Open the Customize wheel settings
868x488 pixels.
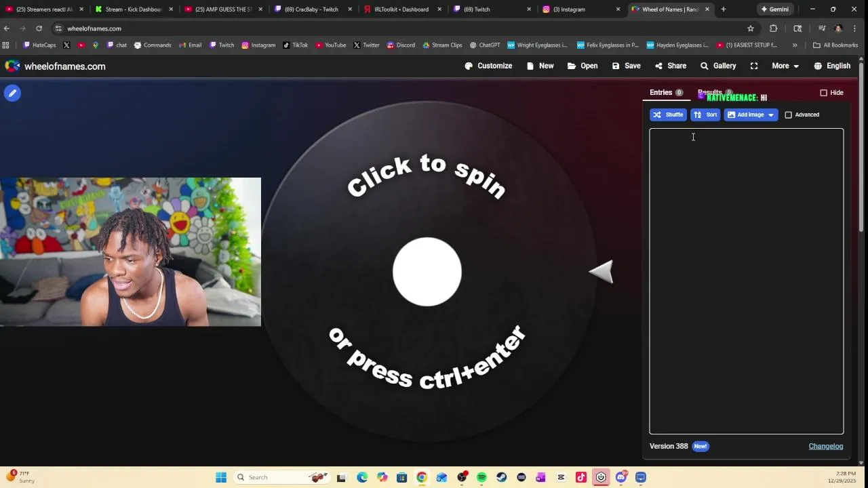[x=488, y=66]
